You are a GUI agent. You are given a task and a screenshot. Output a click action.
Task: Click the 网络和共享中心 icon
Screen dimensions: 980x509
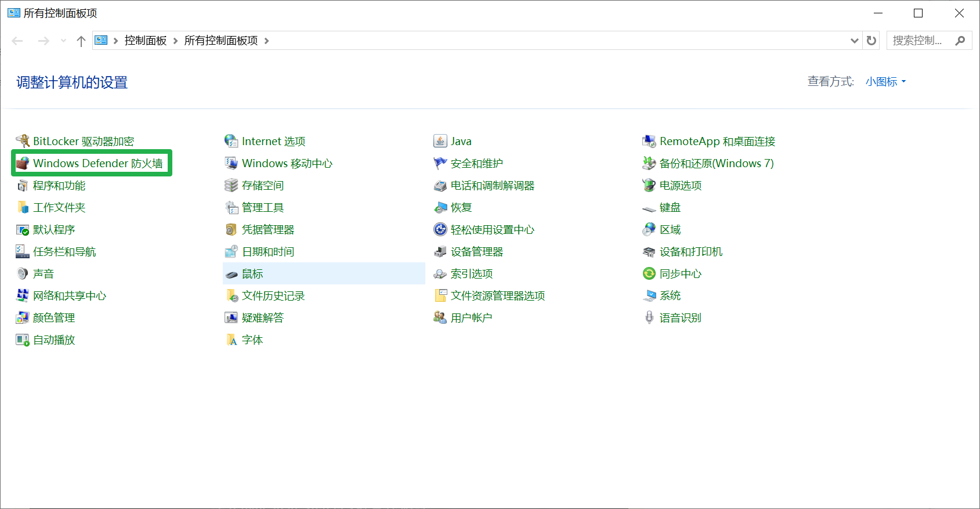click(x=23, y=295)
